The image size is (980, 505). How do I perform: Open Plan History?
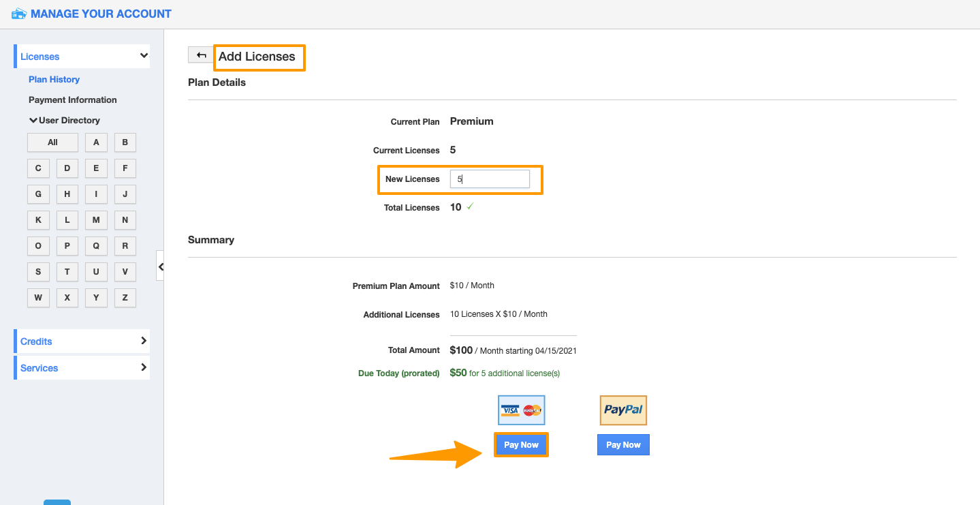[x=54, y=80]
